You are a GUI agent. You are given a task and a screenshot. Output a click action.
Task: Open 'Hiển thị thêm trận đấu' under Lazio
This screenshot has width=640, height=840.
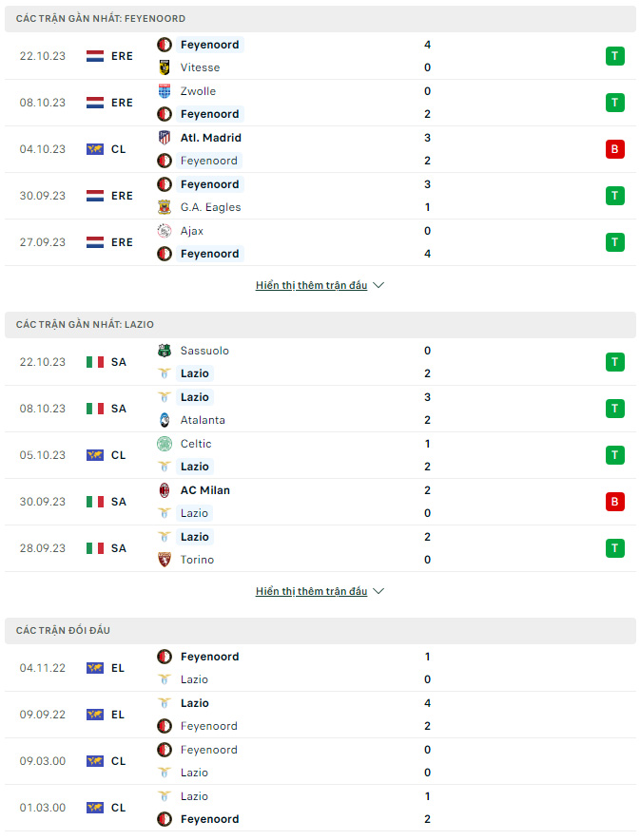(x=311, y=591)
